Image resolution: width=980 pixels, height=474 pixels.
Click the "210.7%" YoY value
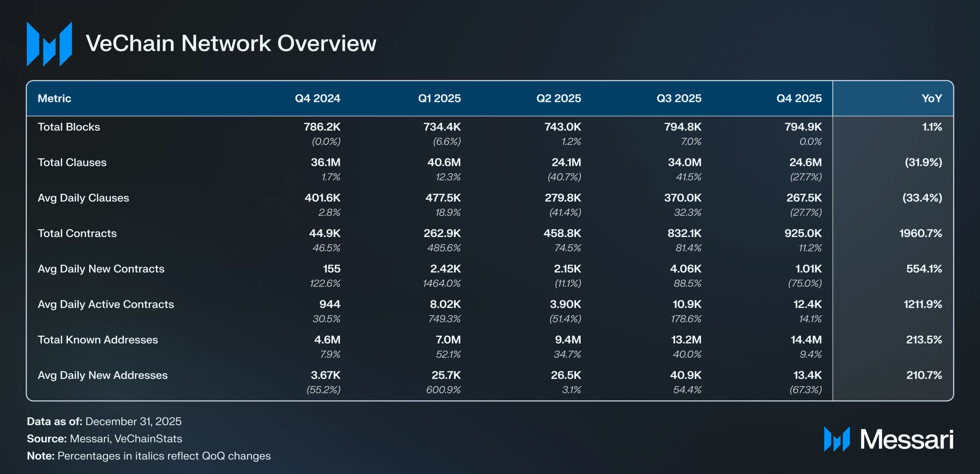tap(924, 375)
